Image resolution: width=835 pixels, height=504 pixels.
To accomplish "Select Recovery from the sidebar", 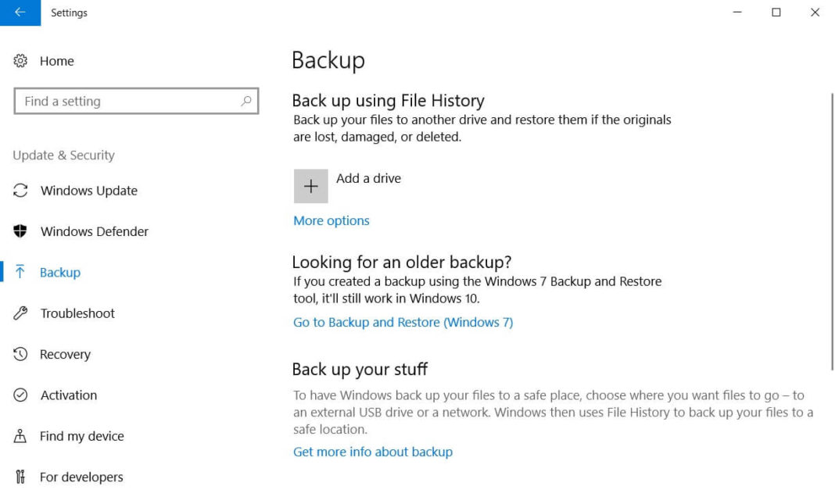I will [65, 354].
